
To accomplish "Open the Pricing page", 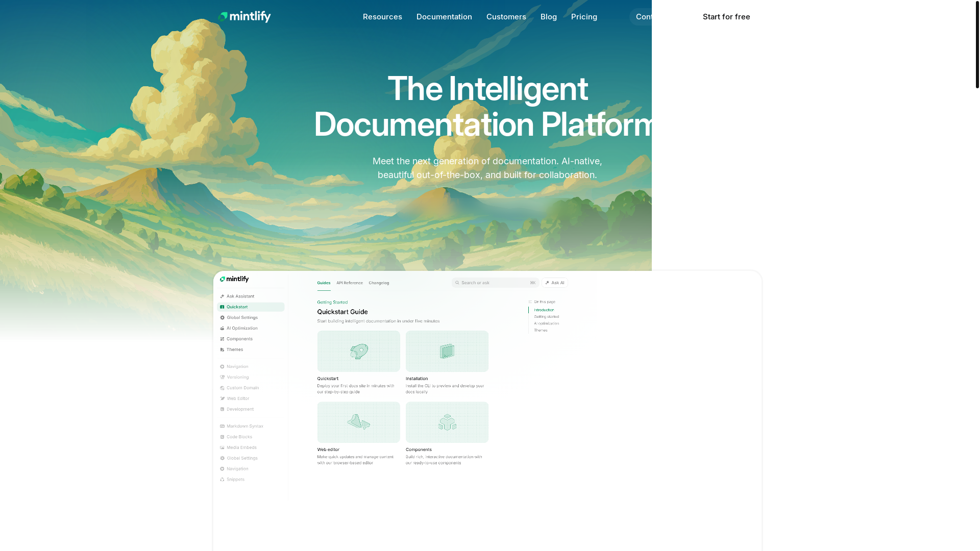I will coord(584,17).
